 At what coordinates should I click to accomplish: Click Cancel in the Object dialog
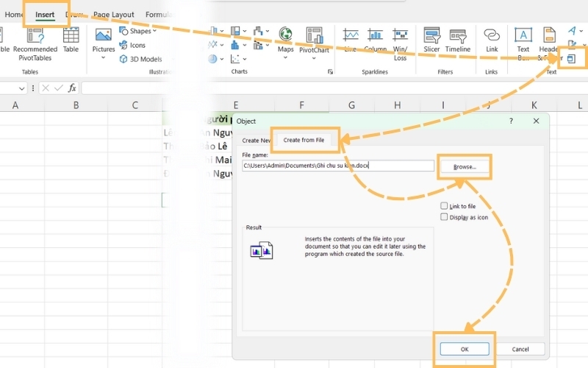click(520, 349)
